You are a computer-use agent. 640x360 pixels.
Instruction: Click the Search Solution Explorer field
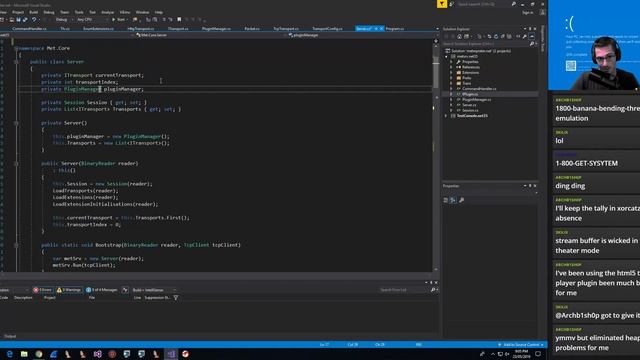pos(489,44)
